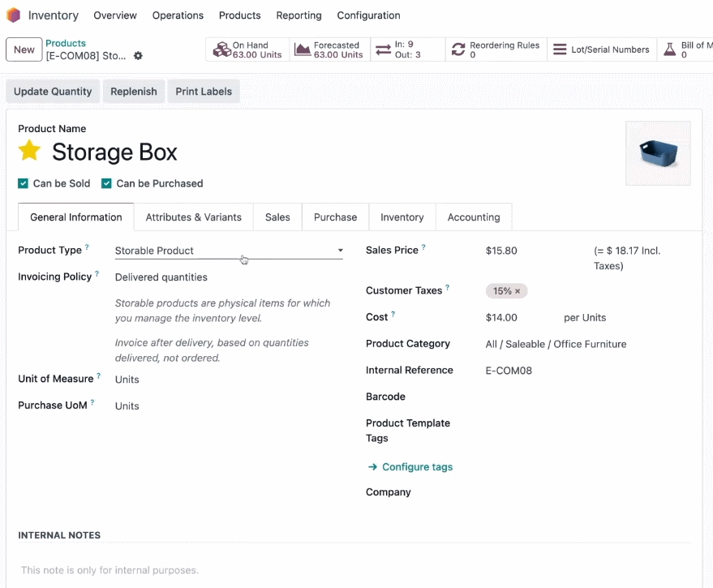This screenshot has width=713, height=588.
Task: Open the Inventory app logo icon
Action: 13,15
